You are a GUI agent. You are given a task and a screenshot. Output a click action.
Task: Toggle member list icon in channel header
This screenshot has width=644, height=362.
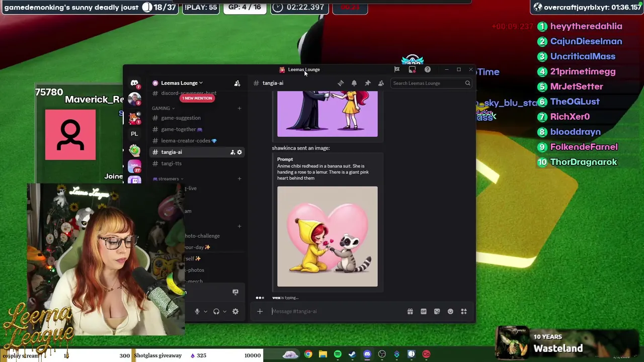[x=381, y=83]
